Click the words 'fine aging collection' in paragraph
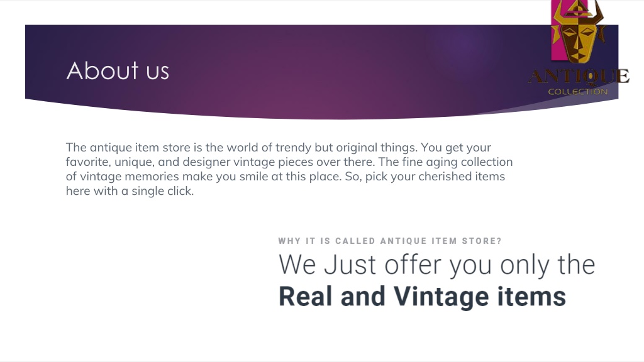Image resolution: width=644 pixels, height=362 pixels. (457, 162)
